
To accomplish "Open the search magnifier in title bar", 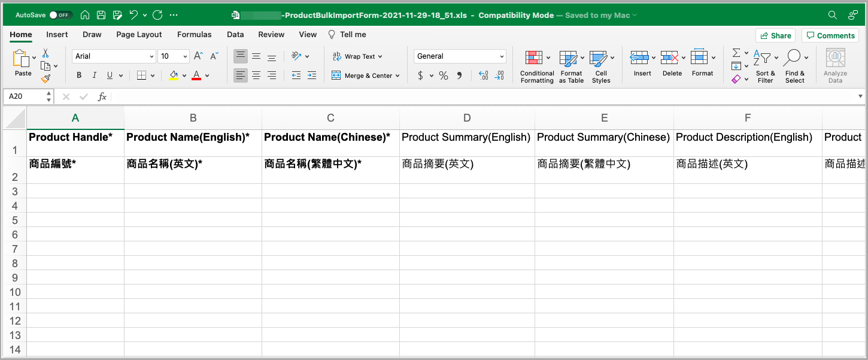I will 833,15.
